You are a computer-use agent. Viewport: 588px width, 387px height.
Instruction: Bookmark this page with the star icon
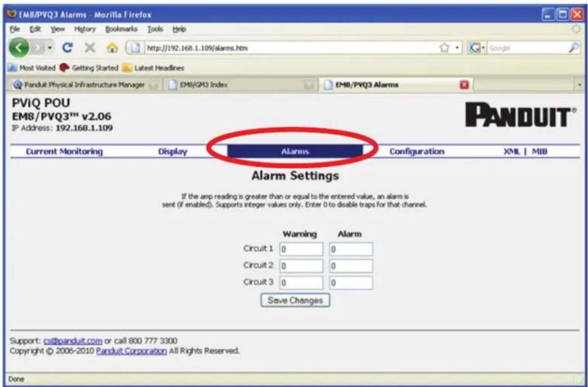click(x=444, y=48)
